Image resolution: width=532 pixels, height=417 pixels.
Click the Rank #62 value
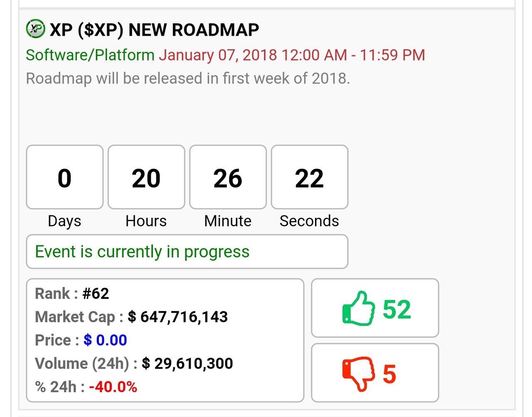[96, 294]
